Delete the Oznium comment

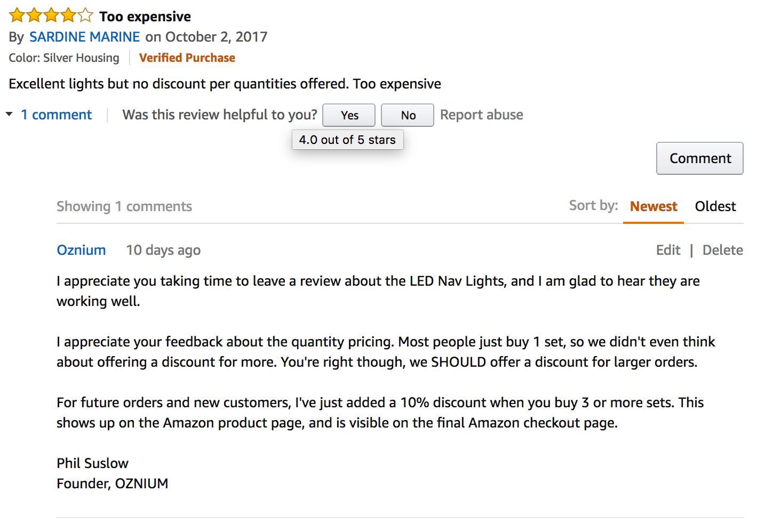coord(722,249)
